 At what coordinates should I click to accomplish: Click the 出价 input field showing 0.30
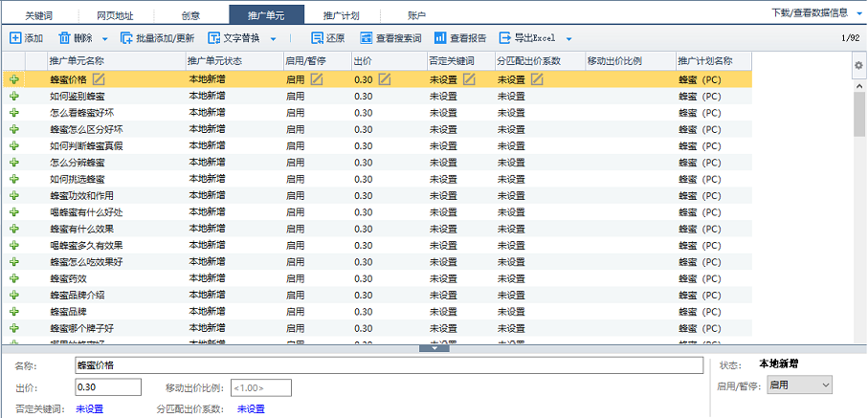(x=108, y=387)
